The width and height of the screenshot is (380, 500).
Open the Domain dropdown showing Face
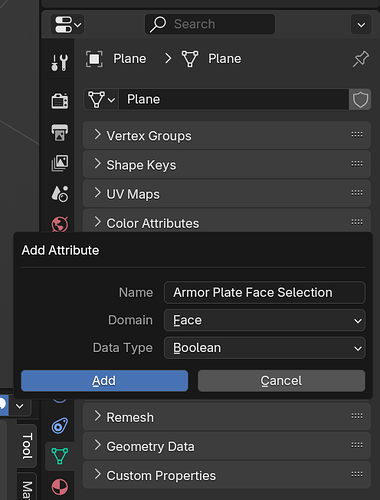[x=265, y=320]
